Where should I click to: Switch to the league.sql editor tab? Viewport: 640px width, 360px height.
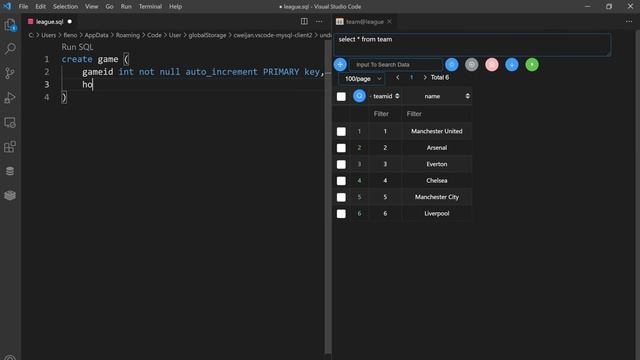(x=49, y=22)
